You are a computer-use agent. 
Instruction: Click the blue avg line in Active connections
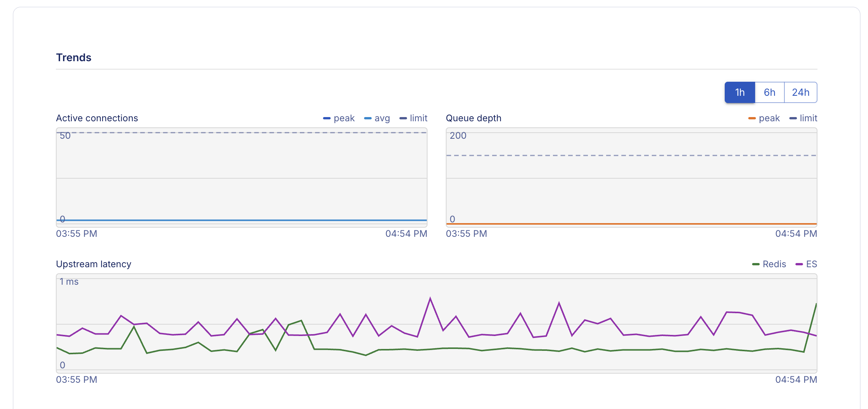tap(242, 220)
